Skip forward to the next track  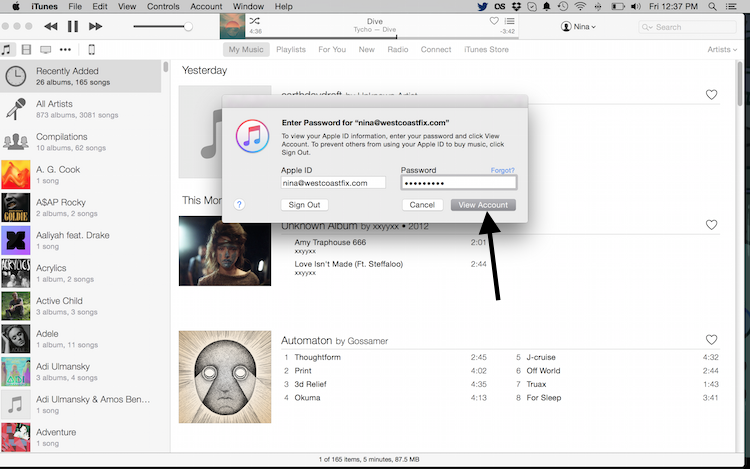pos(95,26)
